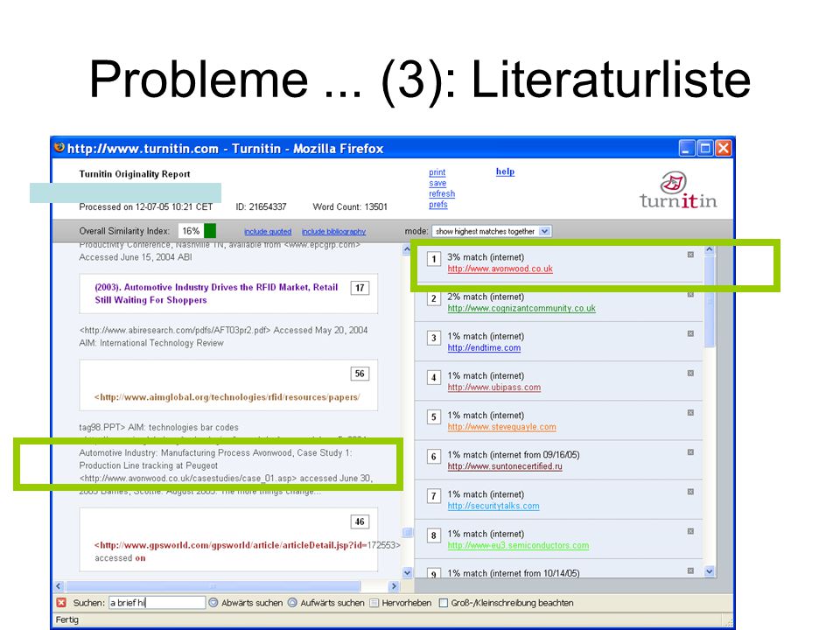The width and height of the screenshot is (840, 630).
Task: Click the print link
Action: click(437, 172)
